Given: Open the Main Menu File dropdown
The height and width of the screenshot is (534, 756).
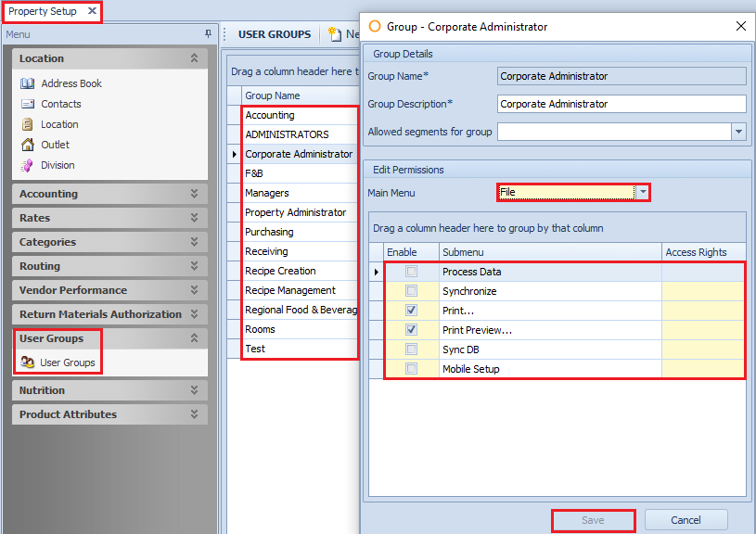Looking at the screenshot, I should coord(642,192).
